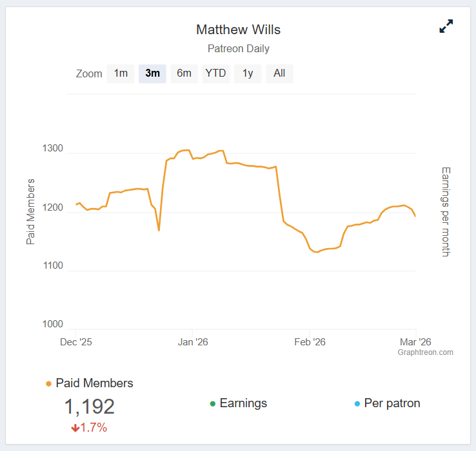
Task: Switch zoom to 6m
Action: click(x=184, y=73)
